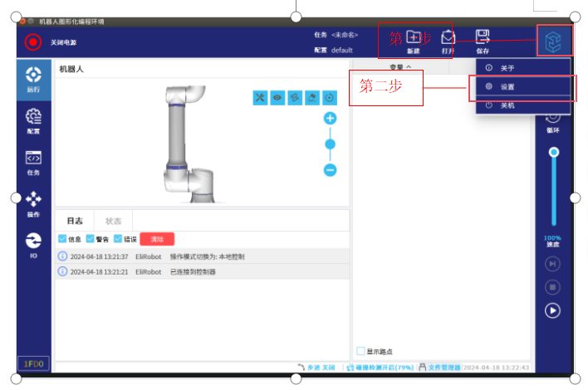Viewport: 588px width, 390px height.
Task: Open the 文件管理器 (File Manager) link
Action: 439,367
